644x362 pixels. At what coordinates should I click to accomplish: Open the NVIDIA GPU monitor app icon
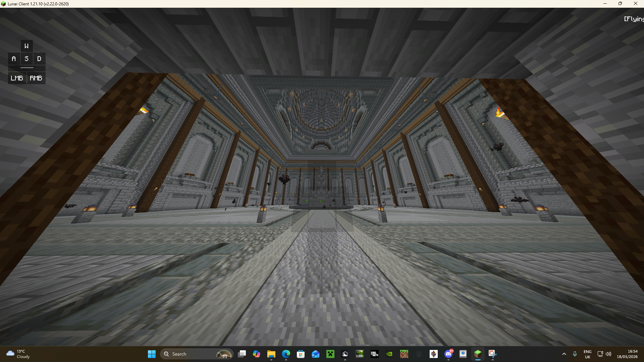pos(360,354)
